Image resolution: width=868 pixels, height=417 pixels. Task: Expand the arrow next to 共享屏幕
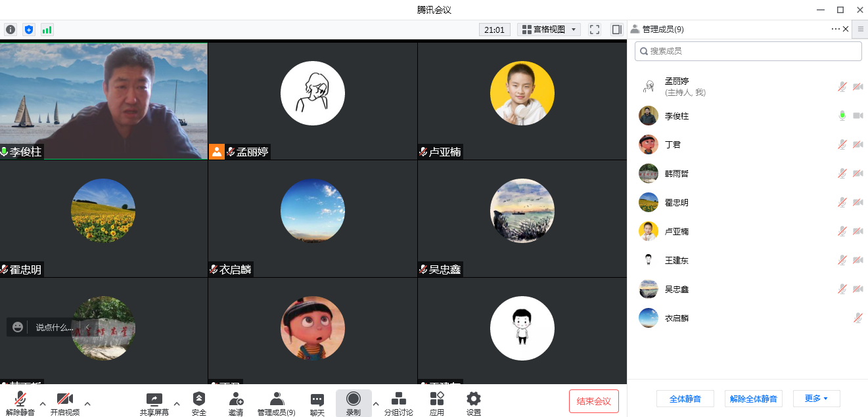[176, 403]
